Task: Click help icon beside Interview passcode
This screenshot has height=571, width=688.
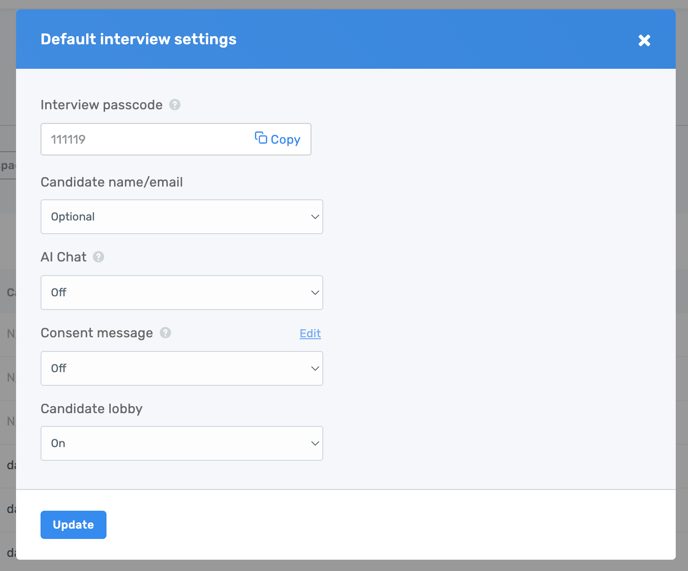Action: [175, 105]
